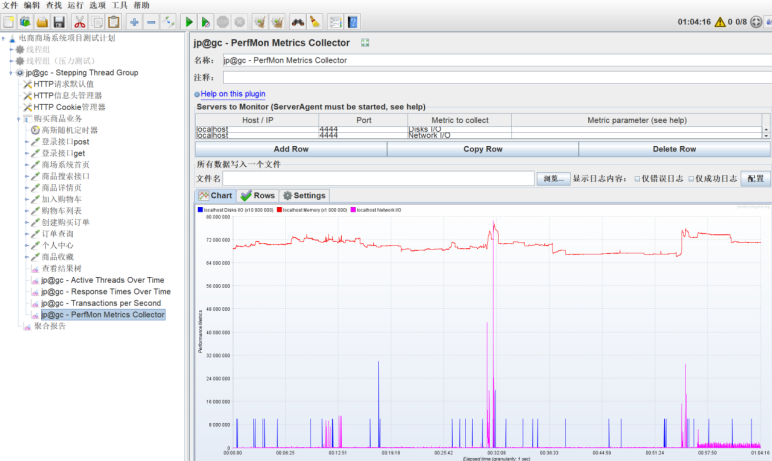This screenshot has width=772, height=461.
Task: Open Search with binoculars icon
Action: (x=297, y=22)
